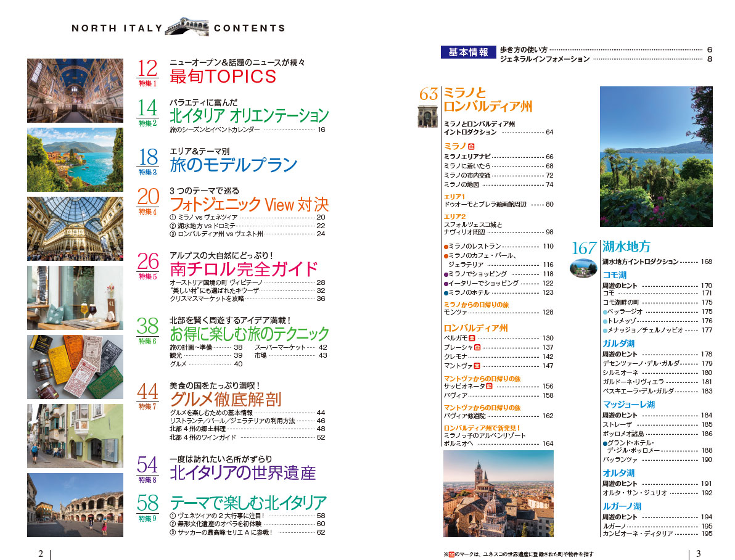Viewport: 735px width, 560px height.
Task: Click the lake garden palm tree photo
Action: click(656, 157)
